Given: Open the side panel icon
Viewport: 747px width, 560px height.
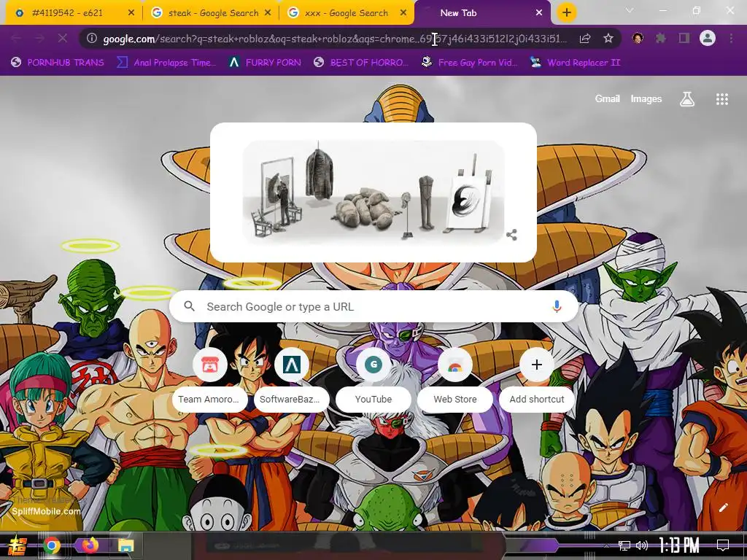Looking at the screenshot, I should click(684, 38).
